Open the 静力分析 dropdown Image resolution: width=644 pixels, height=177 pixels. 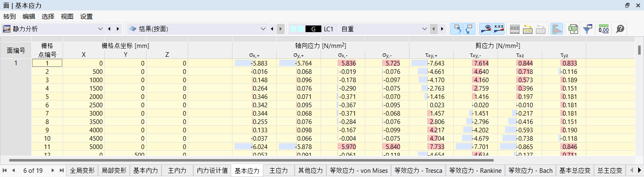point(100,29)
